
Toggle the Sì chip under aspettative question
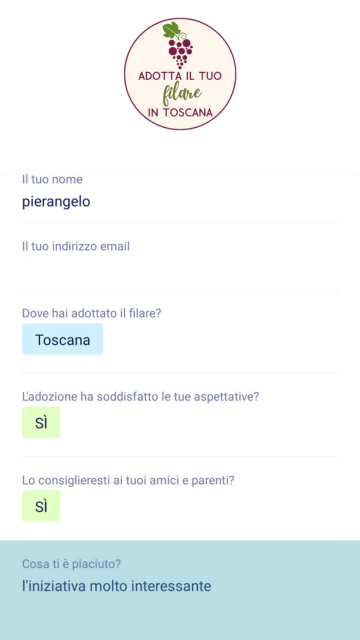41,422
